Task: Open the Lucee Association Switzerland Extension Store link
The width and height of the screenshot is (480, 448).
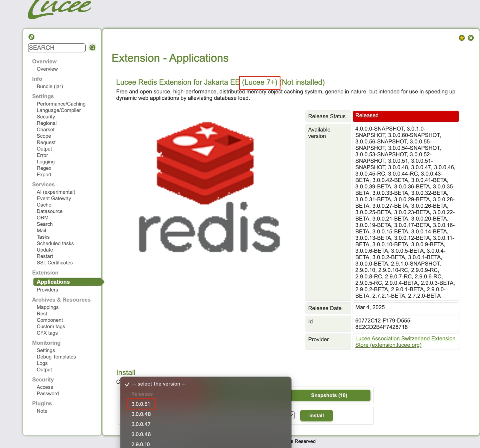Action: click(x=405, y=342)
